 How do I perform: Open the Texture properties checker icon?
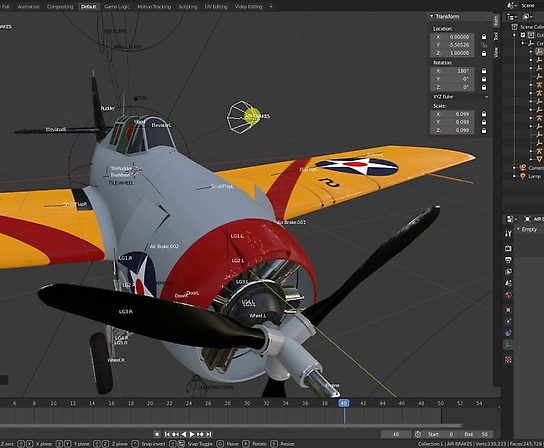click(x=508, y=360)
